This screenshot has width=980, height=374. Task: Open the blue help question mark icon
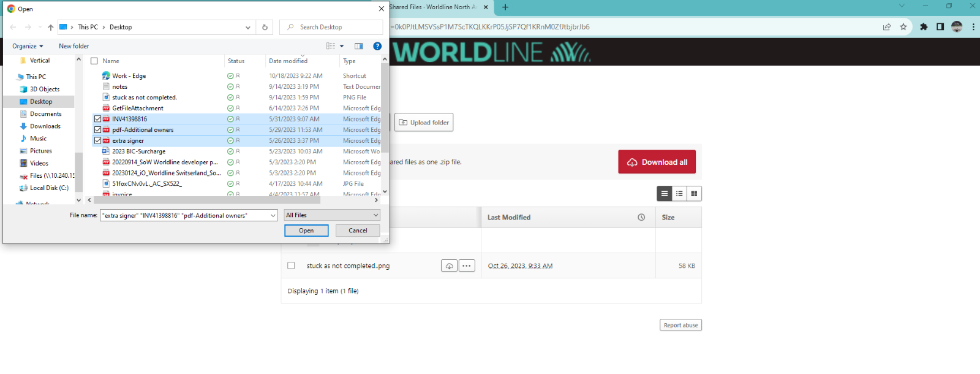click(x=377, y=46)
